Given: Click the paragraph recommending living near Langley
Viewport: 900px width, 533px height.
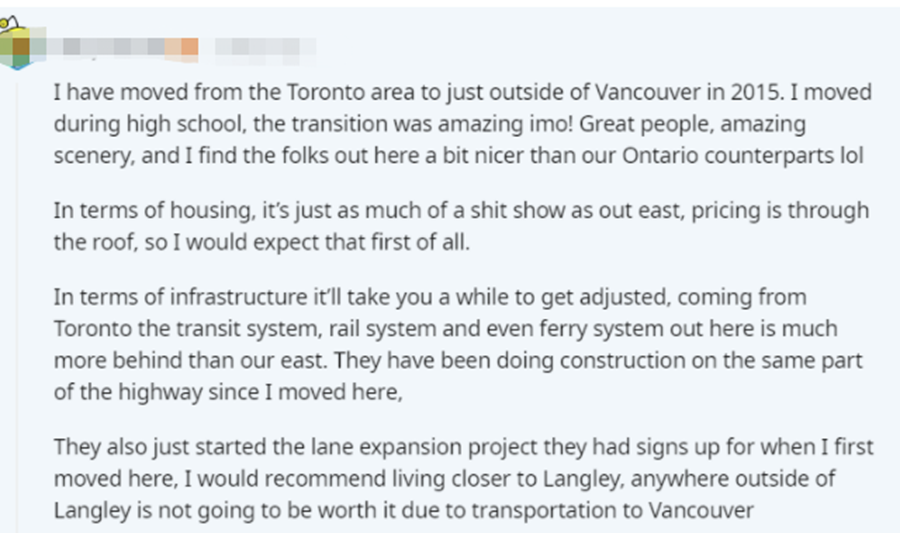Looking at the screenshot, I should (x=464, y=478).
